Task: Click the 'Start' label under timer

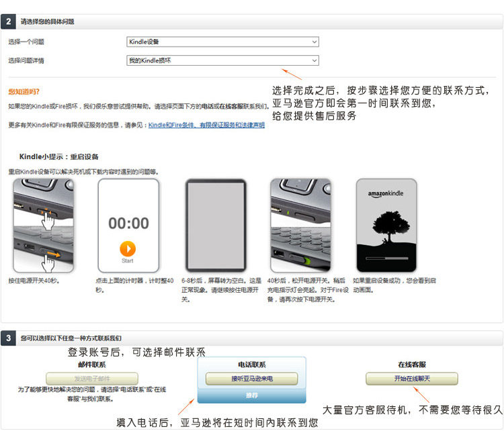Action: pos(127,260)
